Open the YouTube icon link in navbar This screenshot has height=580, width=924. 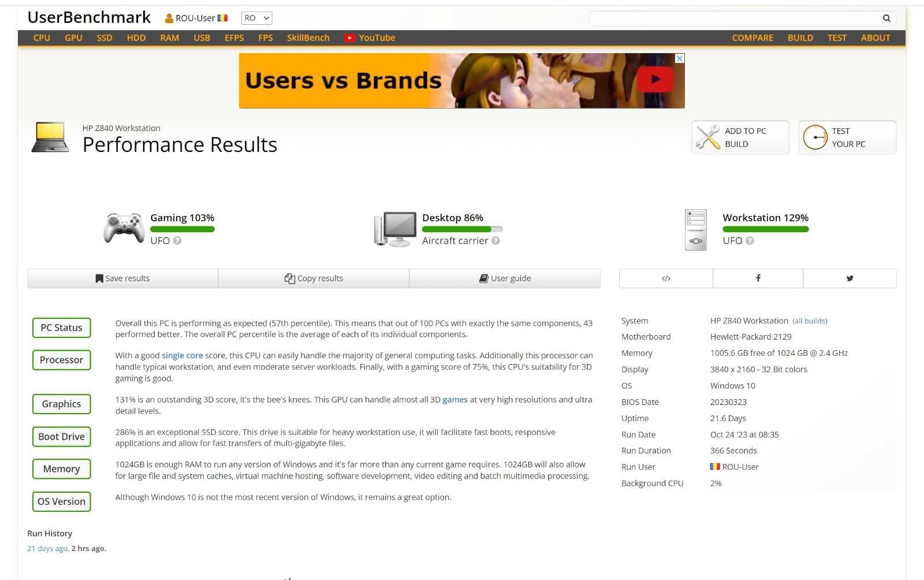point(349,38)
